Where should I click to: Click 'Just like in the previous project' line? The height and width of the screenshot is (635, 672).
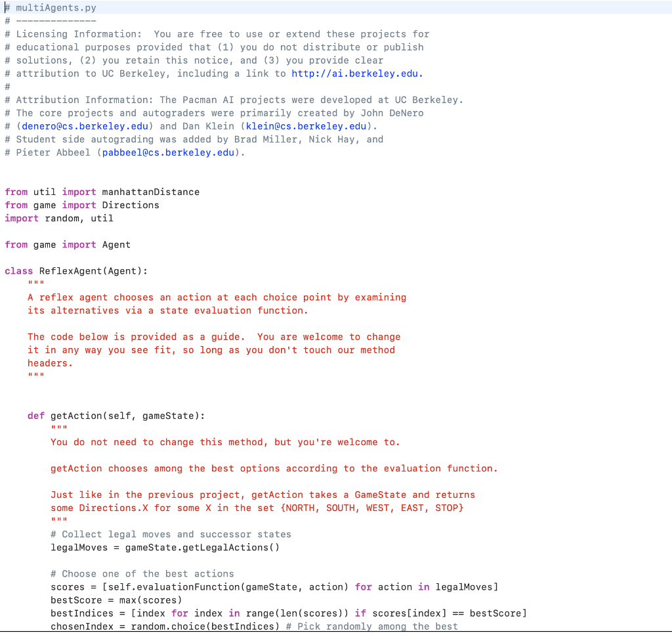click(262, 495)
